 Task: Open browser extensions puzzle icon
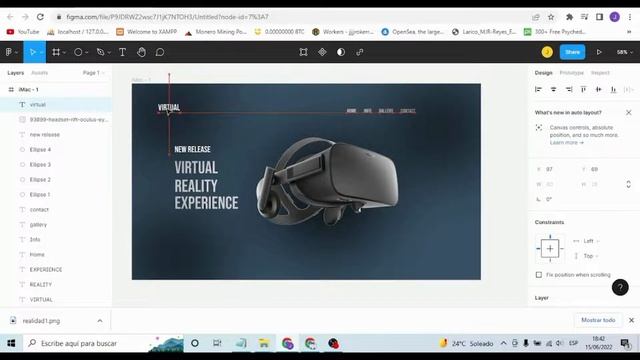(x=569, y=17)
